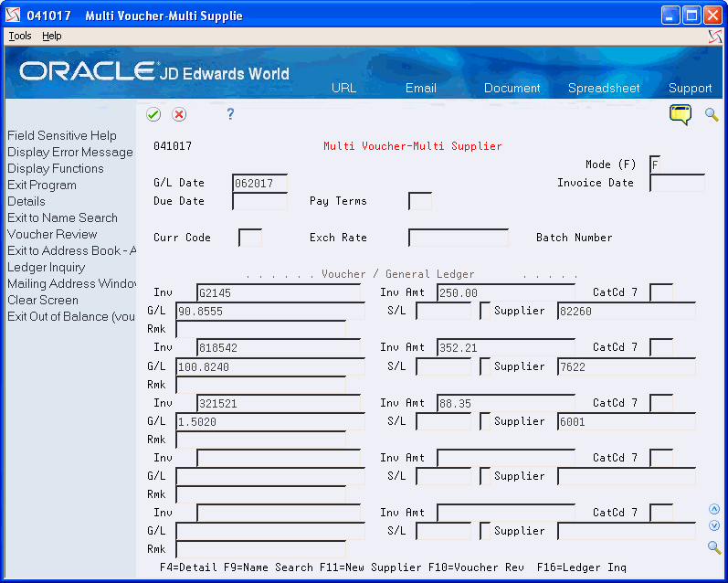Click the Supplier field containing 7622
The height and width of the screenshot is (583, 728).
627,366
